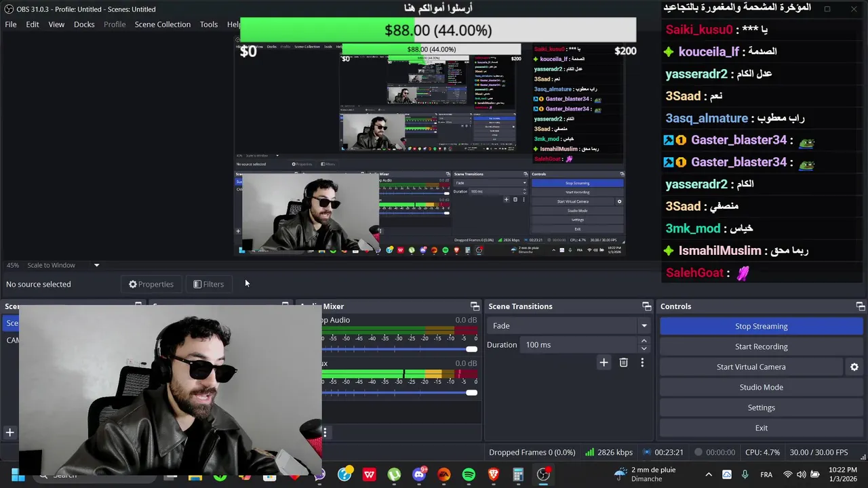The image size is (868, 488).
Task: Click chat username SalehGoat
Action: point(694,272)
